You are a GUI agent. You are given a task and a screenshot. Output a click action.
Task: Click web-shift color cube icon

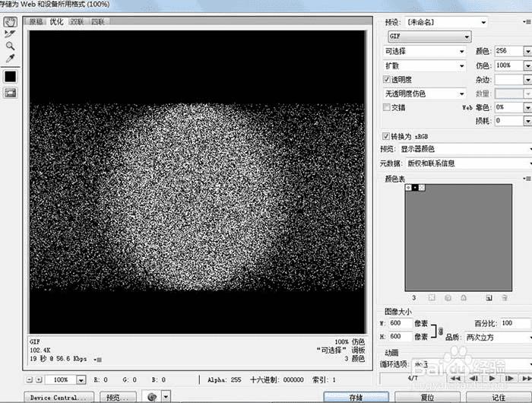pyautogui.click(x=448, y=298)
